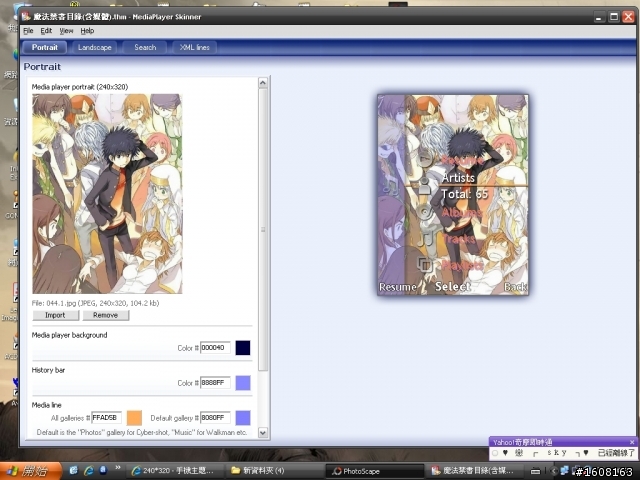
Task: Maximize the MediaPlayer Skinner window
Action: click(x=614, y=17)
